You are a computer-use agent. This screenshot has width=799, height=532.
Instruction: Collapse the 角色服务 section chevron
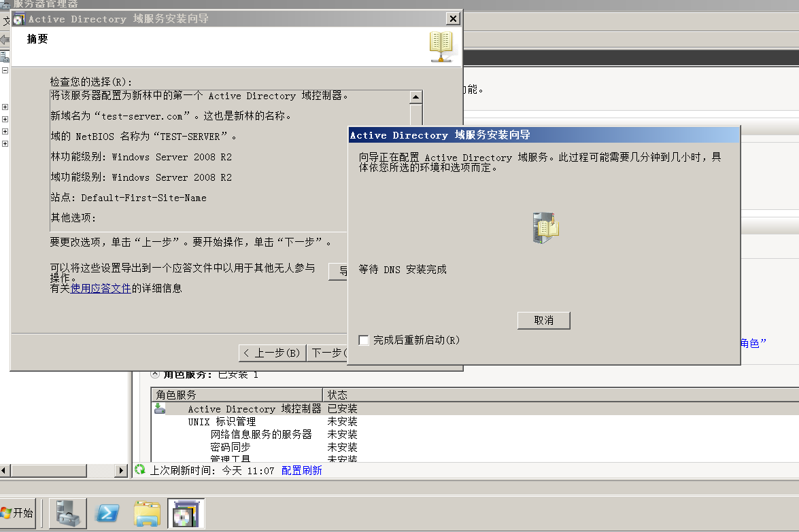click(155, 374)
